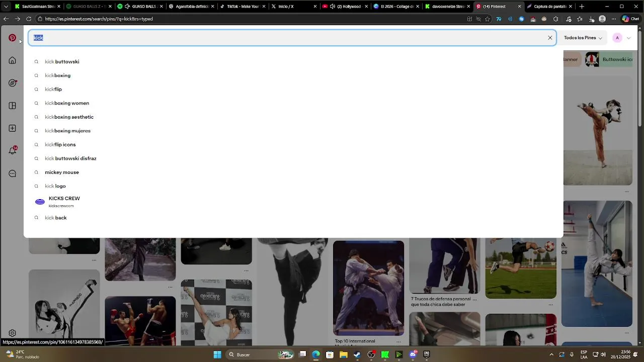Clear the search box with the X
Screen dimensions: 644x362
tap(550, 38)
